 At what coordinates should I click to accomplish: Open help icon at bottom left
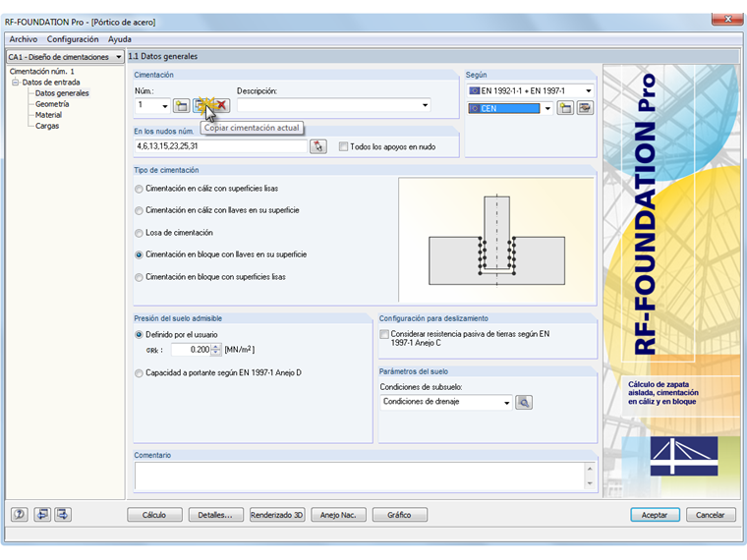click(x=20, y=514)
